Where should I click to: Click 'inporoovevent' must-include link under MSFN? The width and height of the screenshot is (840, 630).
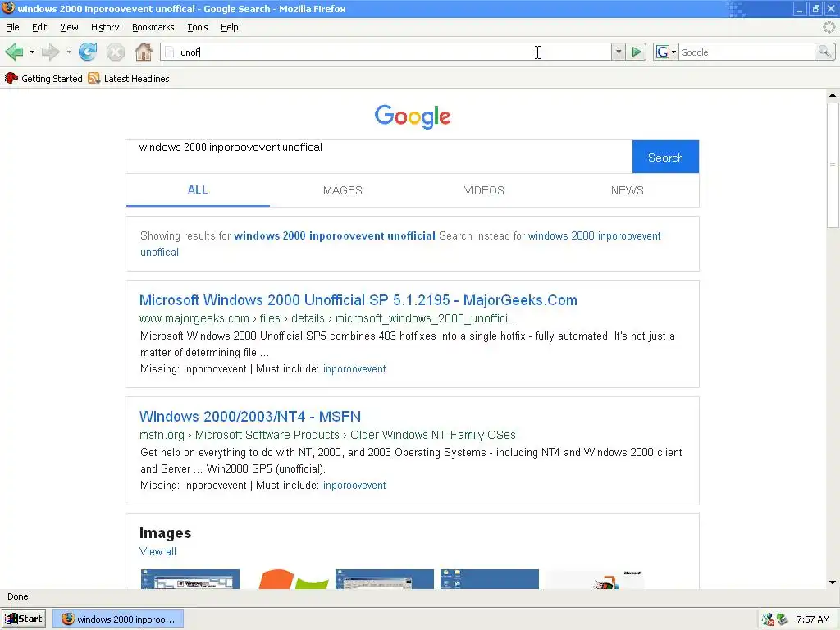tap(354, 485)
